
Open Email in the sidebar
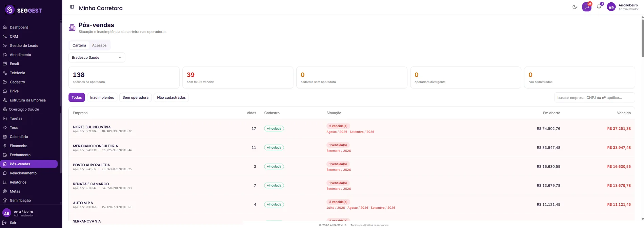tap(29, 64)
